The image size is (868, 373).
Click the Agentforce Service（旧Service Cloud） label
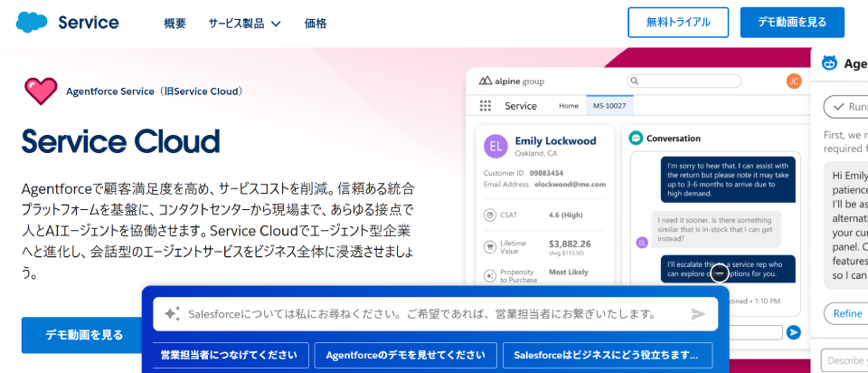(155, 91)
